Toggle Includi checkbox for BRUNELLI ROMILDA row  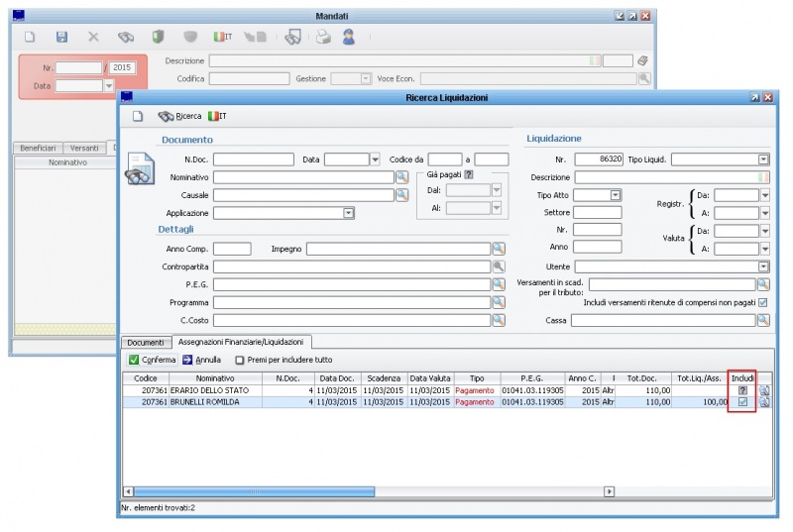point(742,403)
